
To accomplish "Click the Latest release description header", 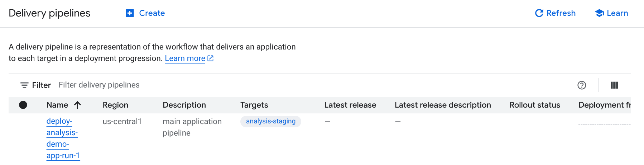I will click(x=443, y=105).
